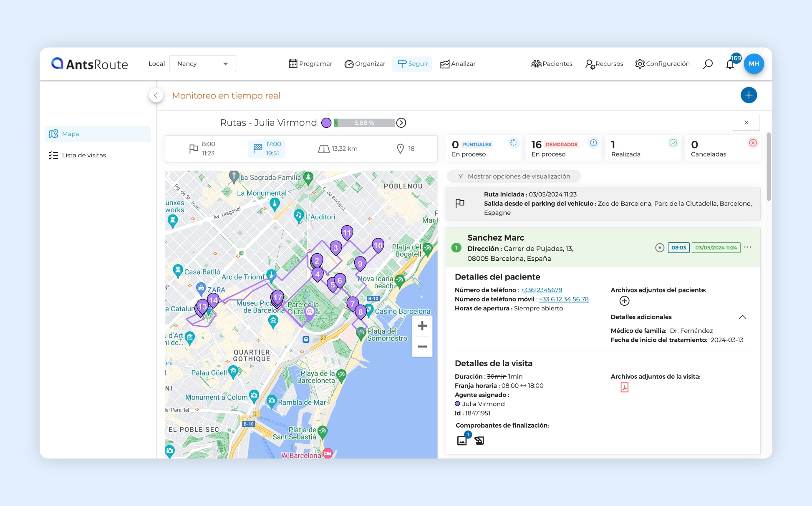Screen dimensions: 812x506
Task: Collapse the Detalles adicionales section
Action: click(742, 317)
